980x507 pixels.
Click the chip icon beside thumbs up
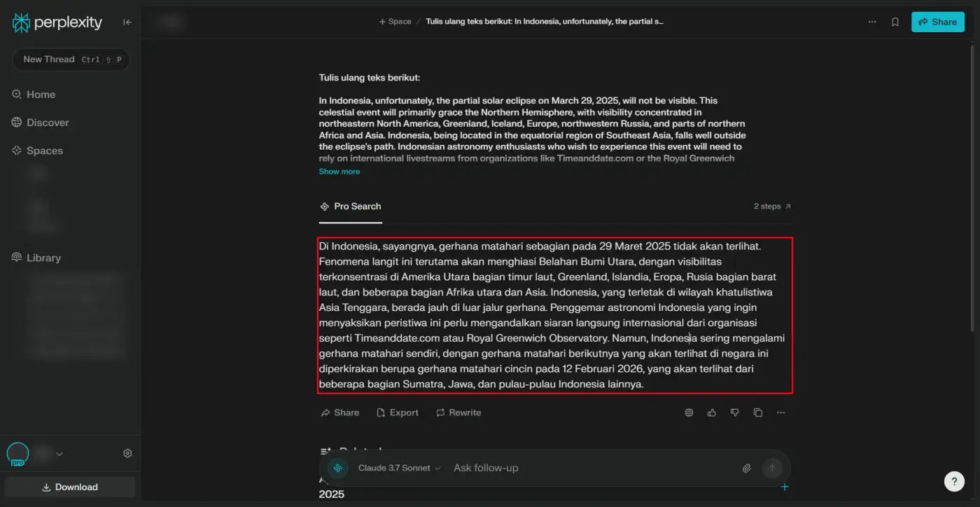[689, 412]
